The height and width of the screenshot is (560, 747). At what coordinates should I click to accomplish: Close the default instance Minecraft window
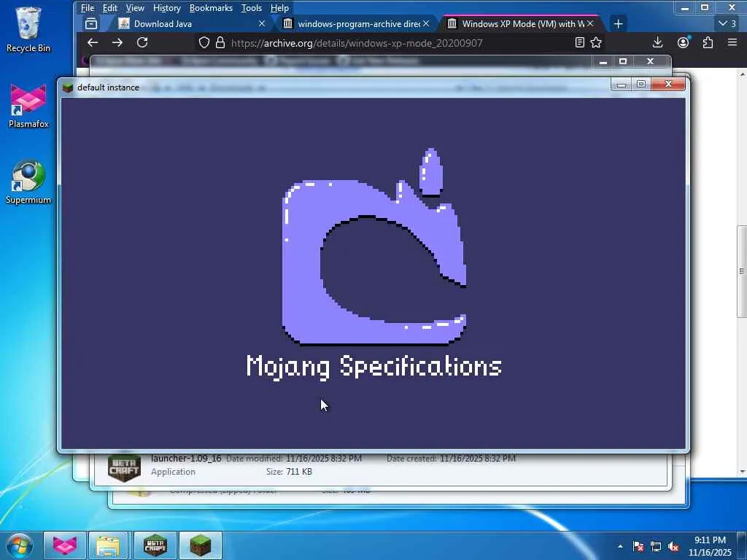point(668,85)
